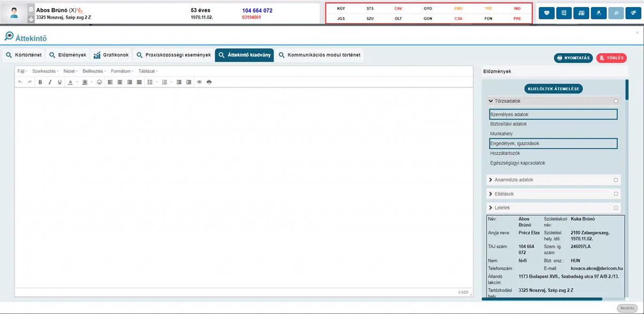
Task: Align text left
Action: 110,82
